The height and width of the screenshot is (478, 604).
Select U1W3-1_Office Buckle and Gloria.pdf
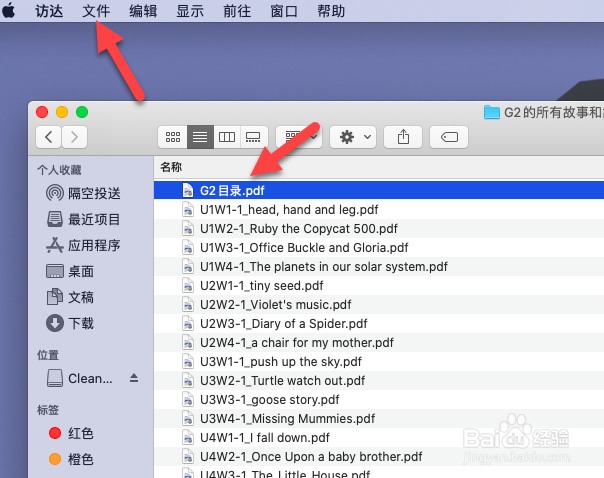coord(379,248)
